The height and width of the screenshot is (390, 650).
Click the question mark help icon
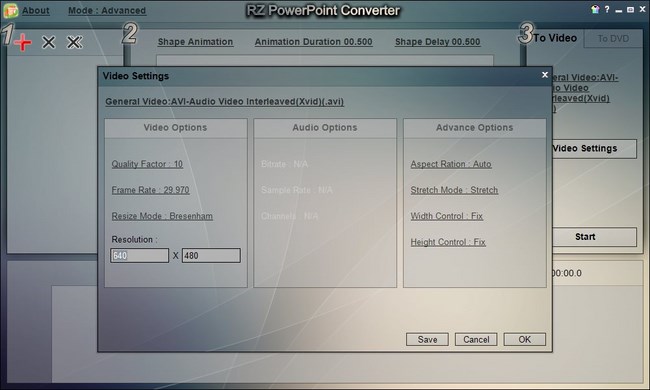coord(607,10)
